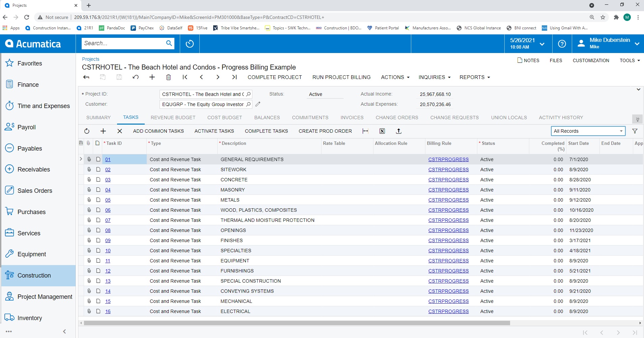Go to the last project record
This screenshot has width=644, height=338.
point(234,77)
